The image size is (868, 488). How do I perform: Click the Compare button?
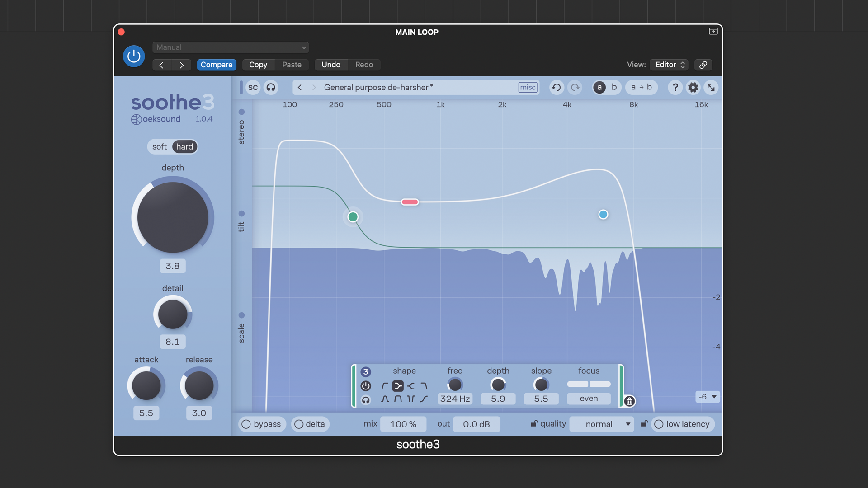[x=217, y=65]
